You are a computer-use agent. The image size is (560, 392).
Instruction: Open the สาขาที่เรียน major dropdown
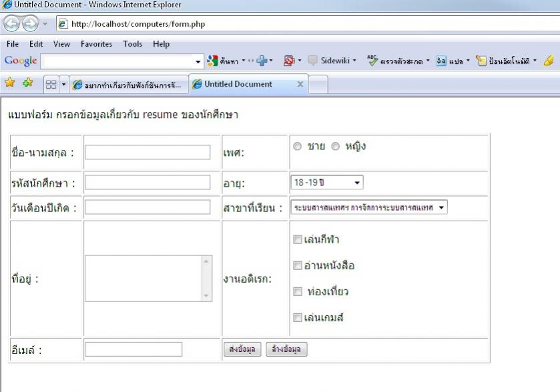tap(369, 207)
